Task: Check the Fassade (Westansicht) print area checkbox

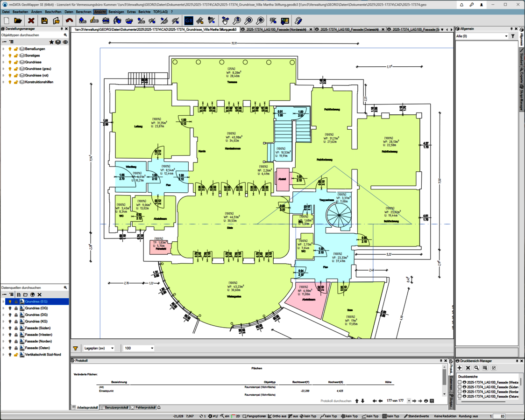Action: point(460,382)
